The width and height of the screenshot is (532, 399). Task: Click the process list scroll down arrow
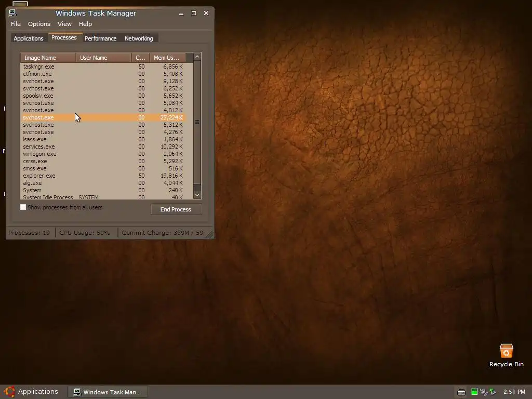coord(197,195)
